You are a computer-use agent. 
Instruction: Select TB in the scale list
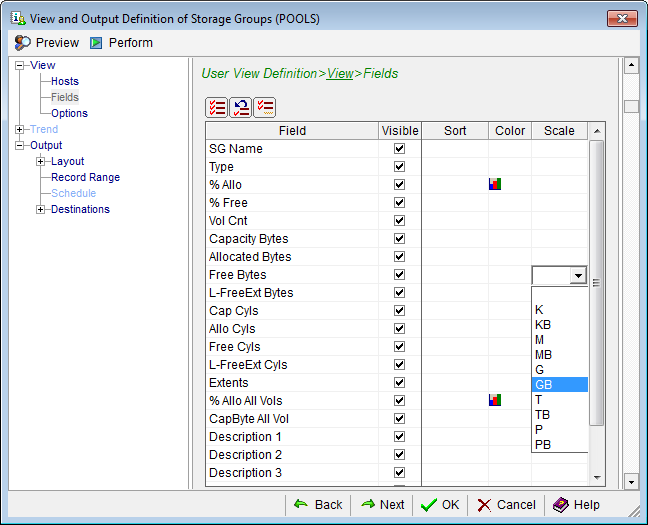pos(559,415)
